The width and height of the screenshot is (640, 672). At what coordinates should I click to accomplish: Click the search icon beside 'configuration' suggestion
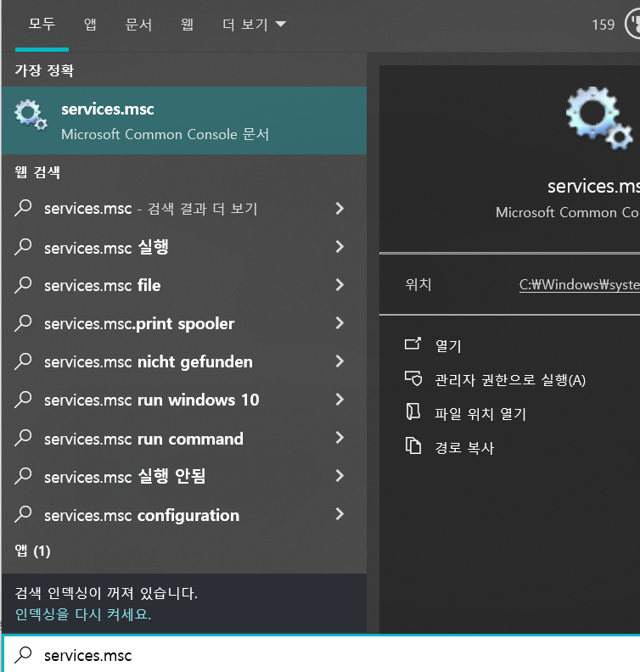(x=23, y=514)
